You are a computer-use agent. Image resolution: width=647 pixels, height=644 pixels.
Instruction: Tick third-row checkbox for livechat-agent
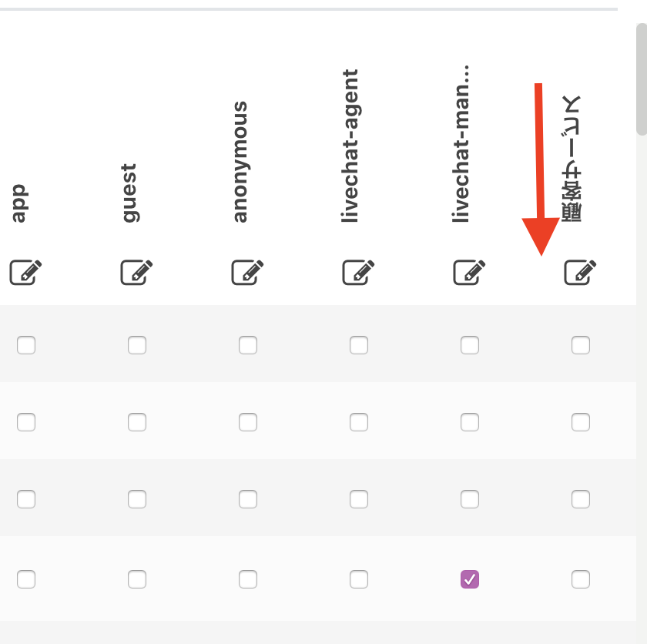coord(359,499)
